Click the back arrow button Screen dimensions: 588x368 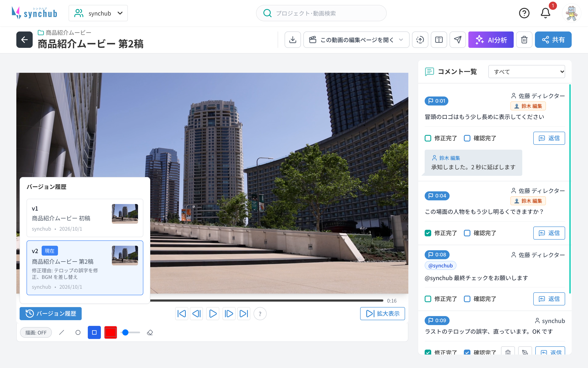click(x=24, y=40)
